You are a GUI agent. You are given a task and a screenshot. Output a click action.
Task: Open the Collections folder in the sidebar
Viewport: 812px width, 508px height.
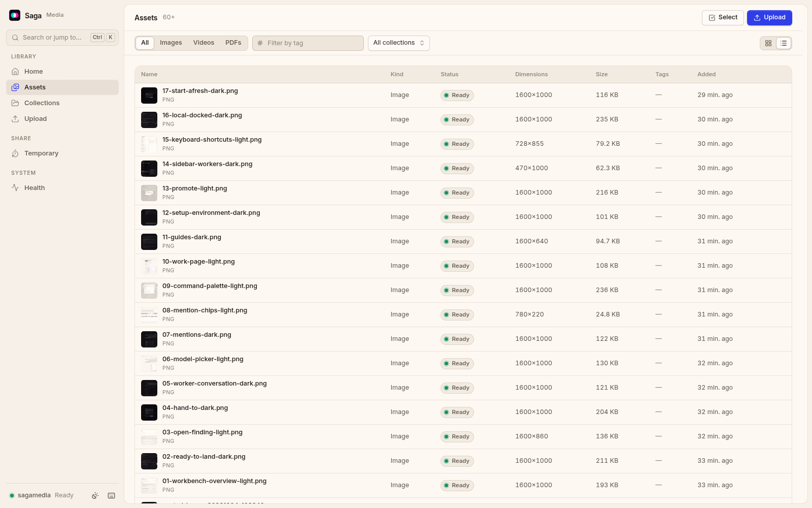pos(62,103)
